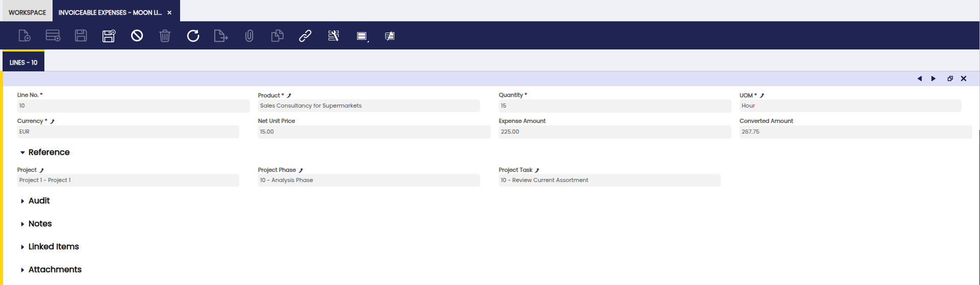Toggle the form view layout icon
The height and width of the screenshot is (285, 980).
click(362, 36)
